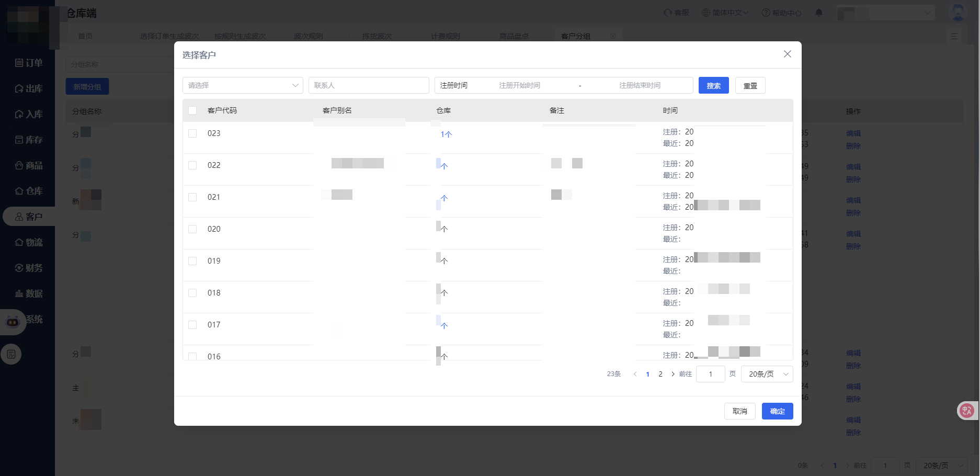Click the blue 搜索 button
This screenshot has height=476, width=980.
(x=713, y=86)
